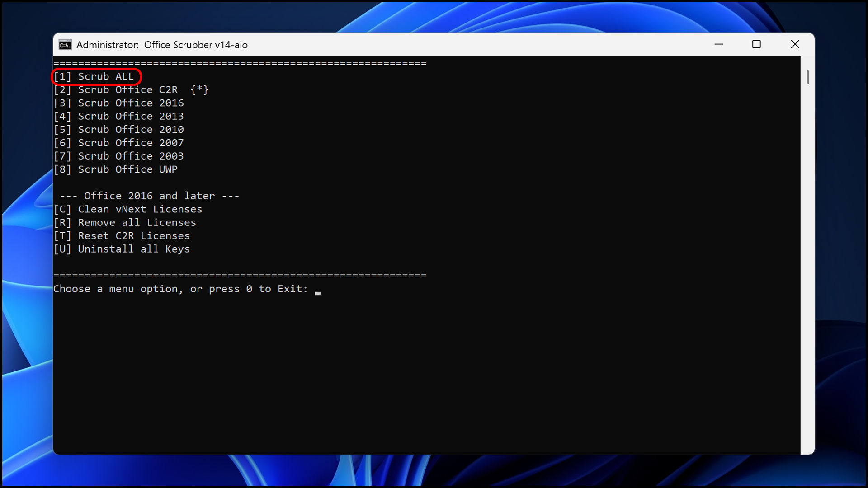Click the Office 2016 and later heading
The height and width of the screenshot is (488, 868).
(x=150, y=196)
